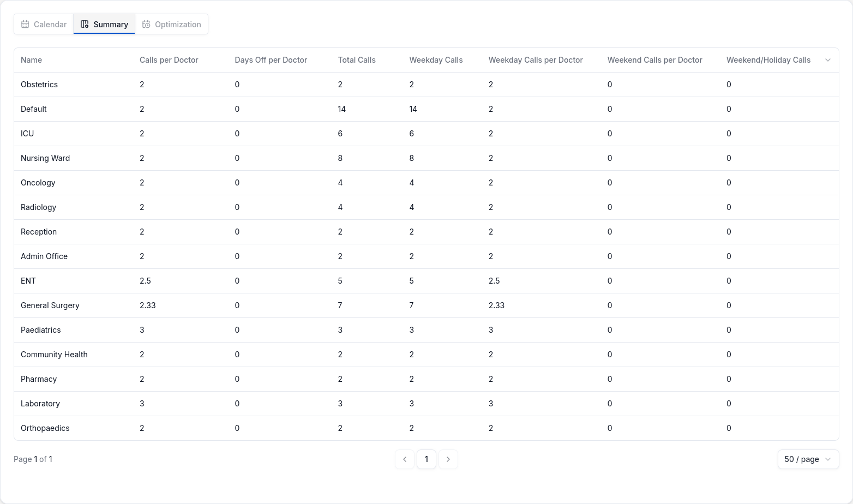Click Days Off per Doctor header
Screen dimensions: 853x504
coord(271,60)
